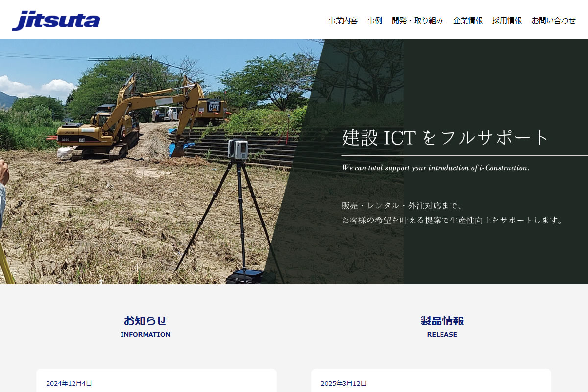Screen dimensions: 588x392
Task: Open the product card dated 2025年3月12日
Action: coord(431,382)
